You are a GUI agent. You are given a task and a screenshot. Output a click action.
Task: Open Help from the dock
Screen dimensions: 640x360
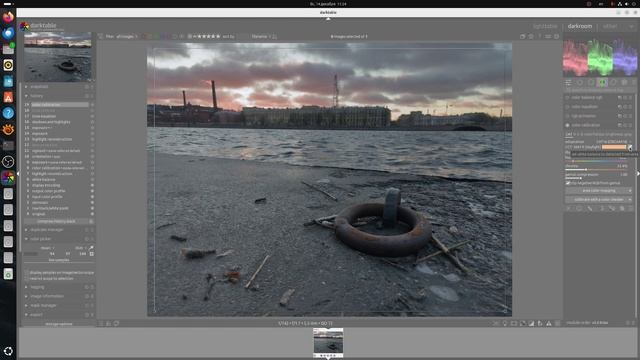pyautogui.click(x=8, y=113)
